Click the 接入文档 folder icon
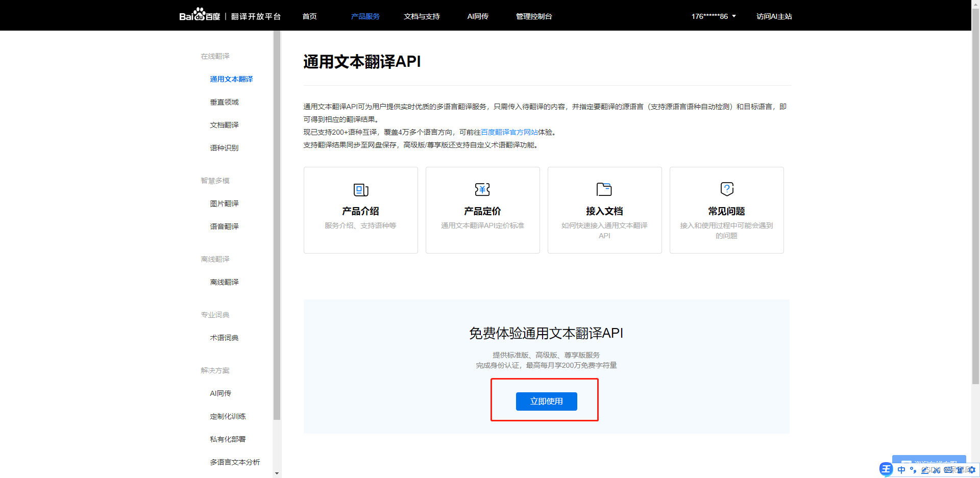Viewport: 980px width, 478px height. (604, 189)
